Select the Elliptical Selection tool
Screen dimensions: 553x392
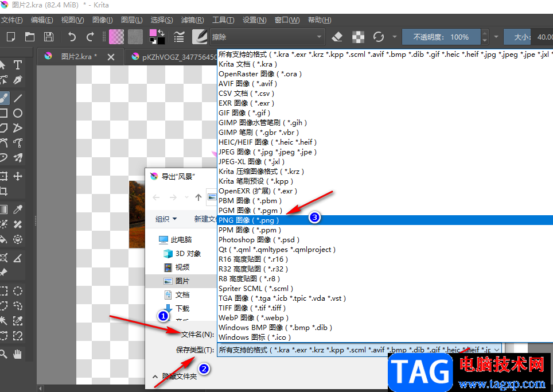click(18, 291)
